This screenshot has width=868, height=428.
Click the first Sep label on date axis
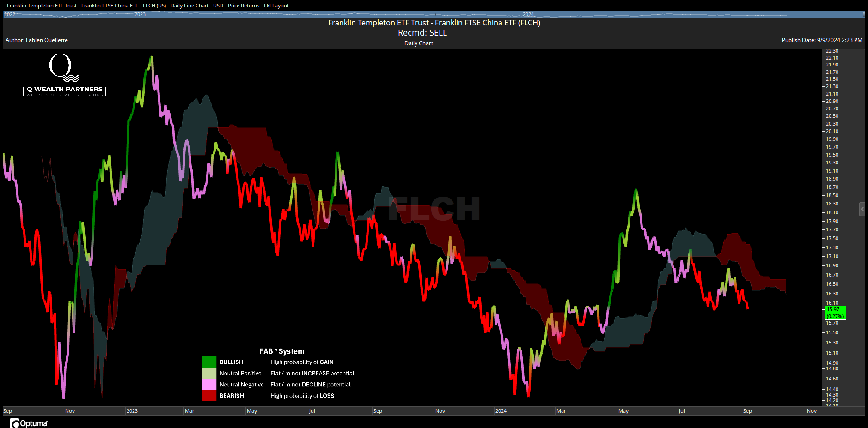point(8,411)
